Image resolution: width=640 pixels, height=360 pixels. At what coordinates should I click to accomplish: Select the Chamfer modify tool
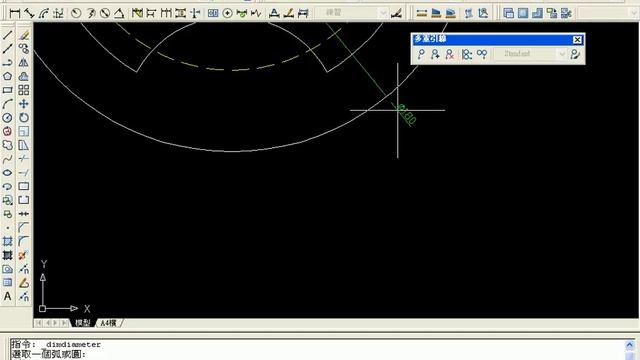(x=24, y=228)
